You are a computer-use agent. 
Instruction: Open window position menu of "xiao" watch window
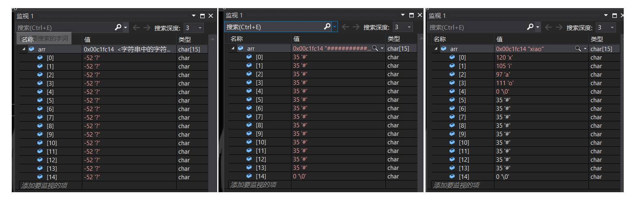pyautogui.click(x=606, y=15)
